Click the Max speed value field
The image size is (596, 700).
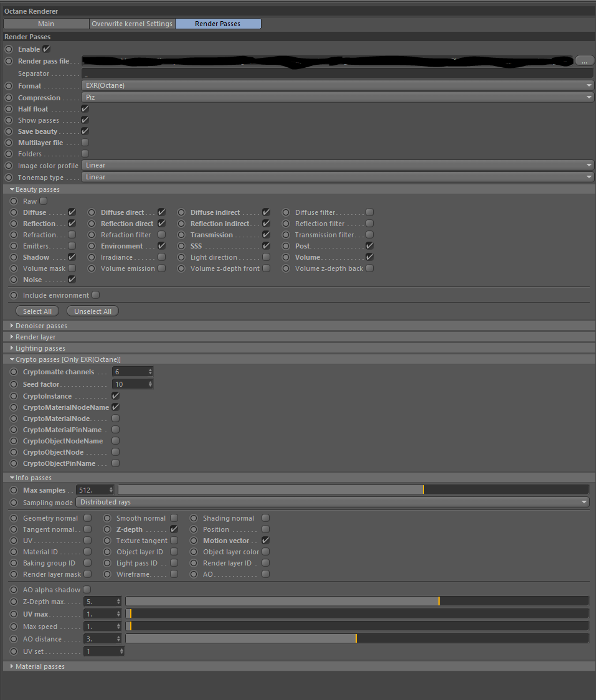click(x=100, y=627)
